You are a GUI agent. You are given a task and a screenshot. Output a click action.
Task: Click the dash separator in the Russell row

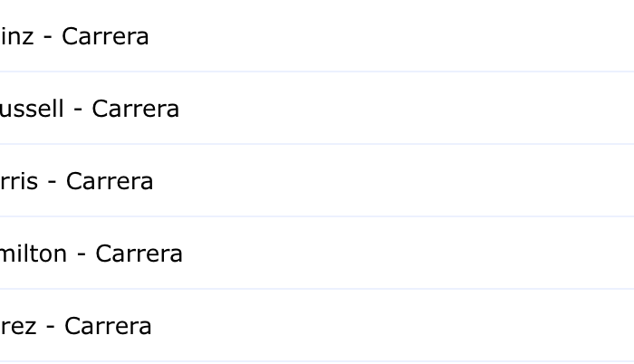click(78, 110)
